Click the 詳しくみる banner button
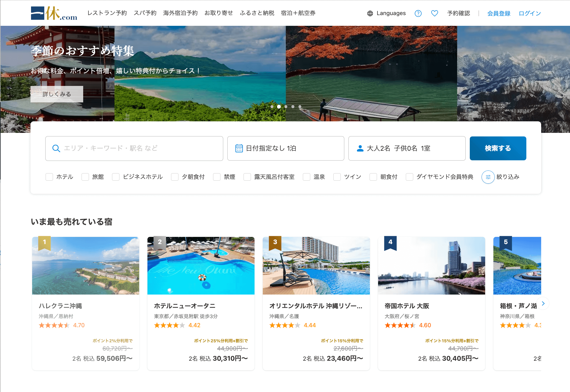 click(x=57, y=94)
